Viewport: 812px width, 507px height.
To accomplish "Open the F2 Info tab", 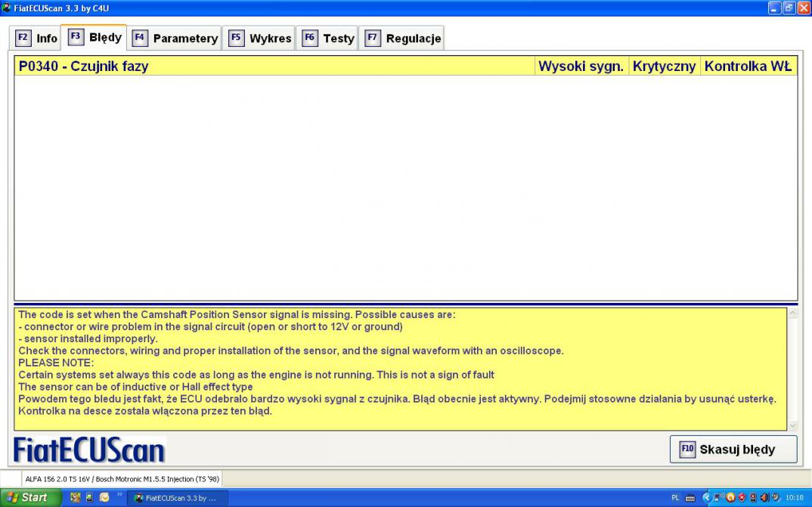I will [36, 39].
